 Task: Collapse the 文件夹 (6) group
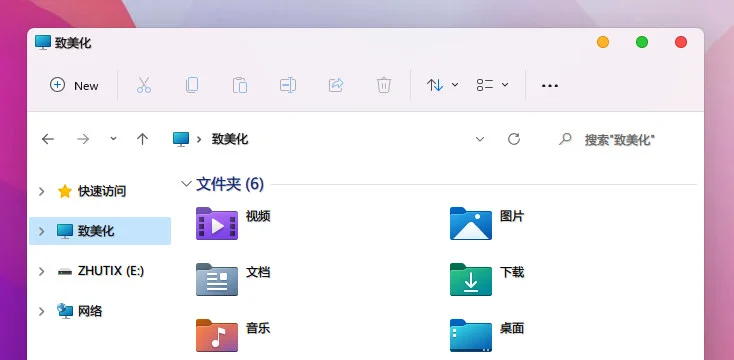point(186,184)
